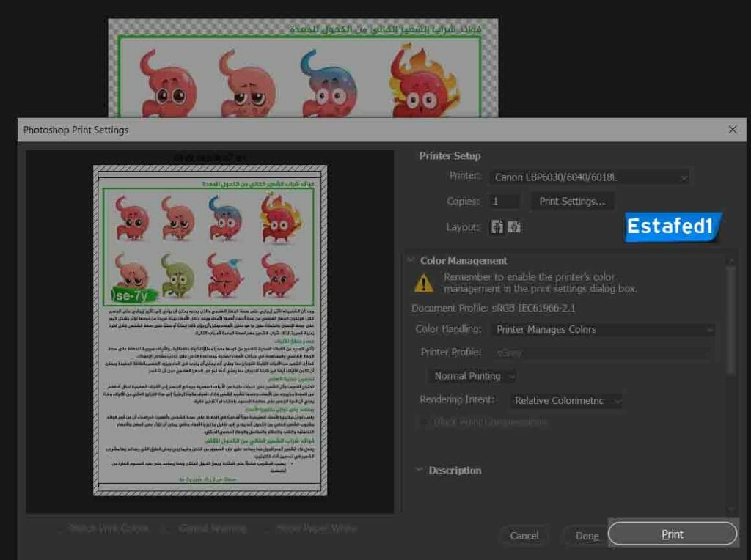Open the Normal Printing dropdown
The image size is (751, 560).
[x=471, y=375]
